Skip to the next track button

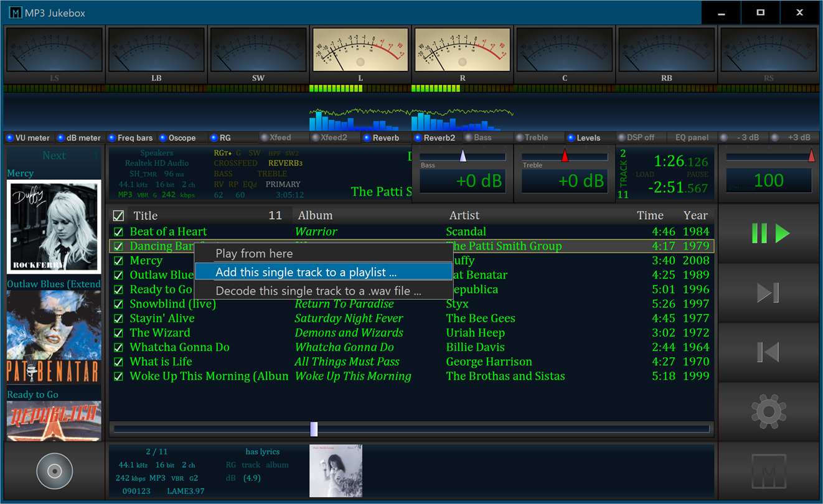[769, 293]
